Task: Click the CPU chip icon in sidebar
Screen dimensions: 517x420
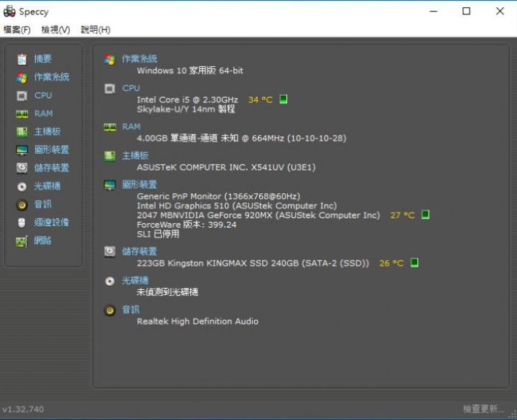Action: (x=22, y=95)
